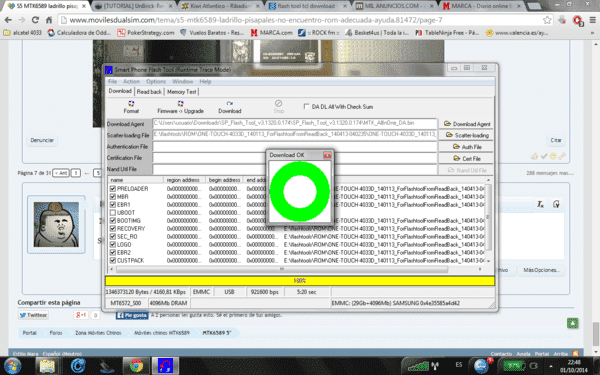The width and height of the screenshot is (600, 375).
Task: Switch to the Read back tab
Action: click(x=149, y=92)
